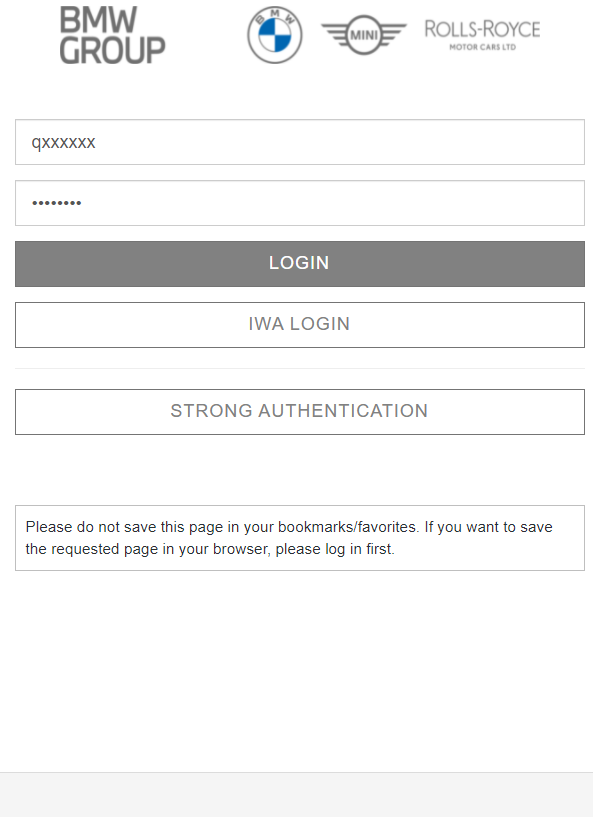The image size is (593, 817).
Task: Click the winged MINI brand logo
Action: pos(364,35)
